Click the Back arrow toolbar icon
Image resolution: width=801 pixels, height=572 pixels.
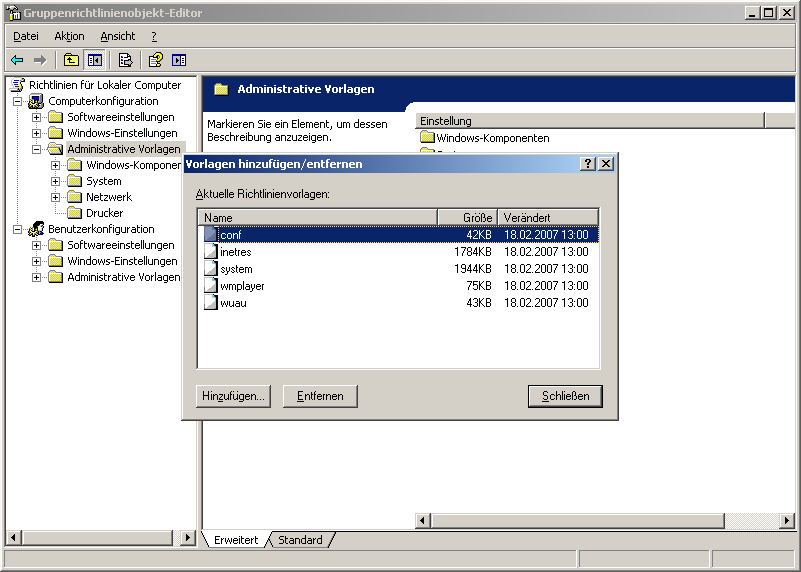click(17, 60)
